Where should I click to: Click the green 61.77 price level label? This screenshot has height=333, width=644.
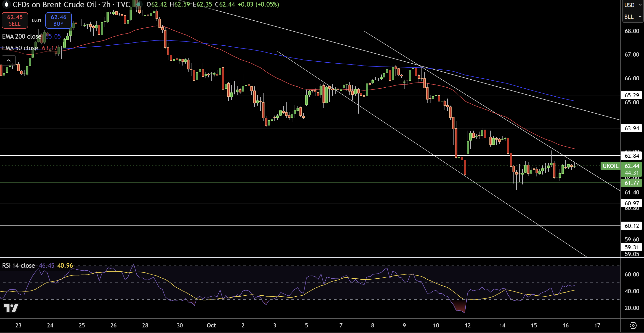click(631, 183)
